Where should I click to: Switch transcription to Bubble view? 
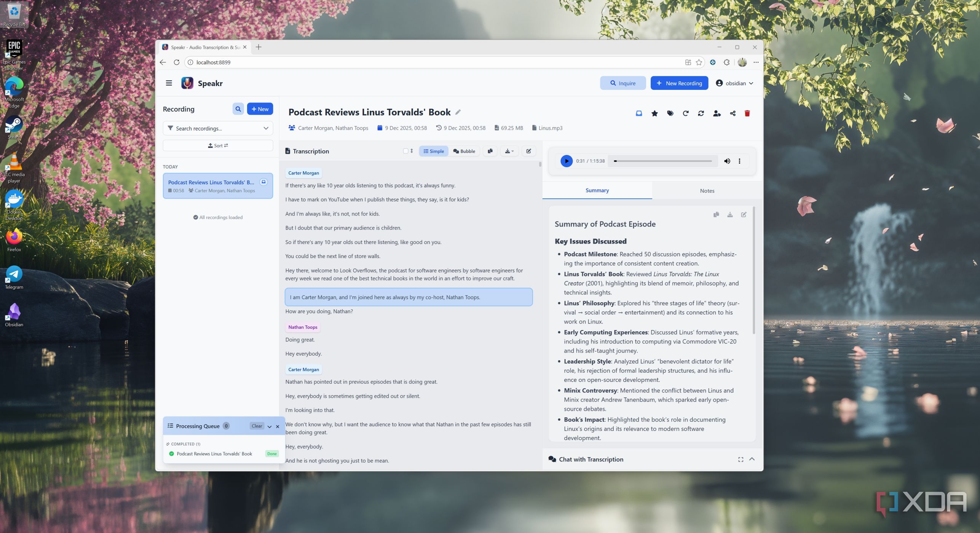(464, 151)
